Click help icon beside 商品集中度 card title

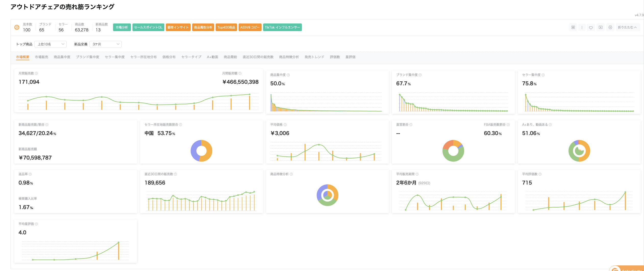point(288,75)
